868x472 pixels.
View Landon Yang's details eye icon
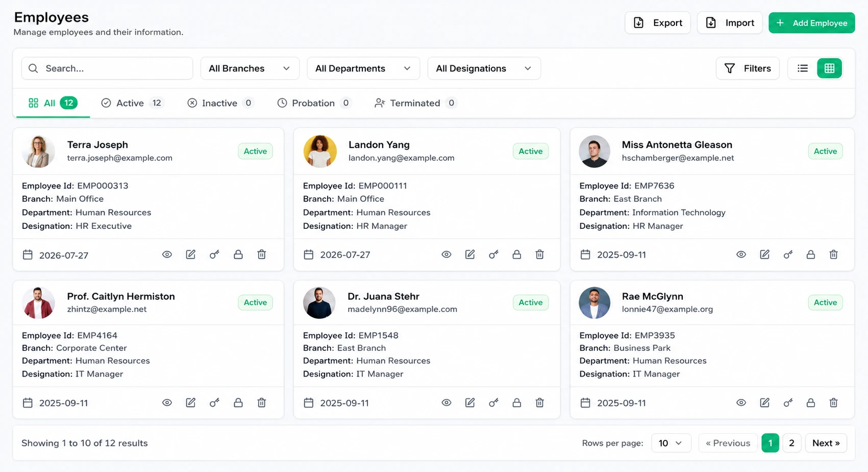click(x=447, y=254)
